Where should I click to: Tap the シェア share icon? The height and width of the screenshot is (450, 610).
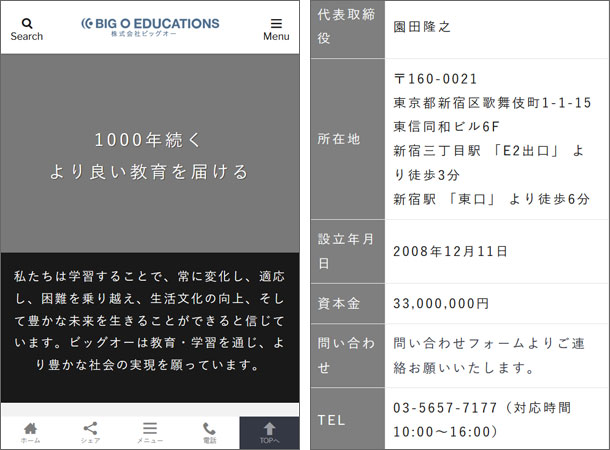[x=90, y=430]
